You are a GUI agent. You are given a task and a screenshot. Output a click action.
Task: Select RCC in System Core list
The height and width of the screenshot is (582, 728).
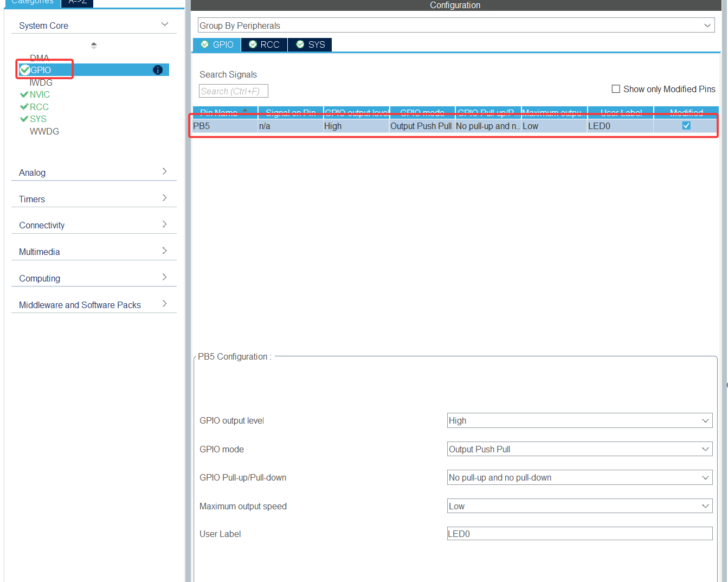[39, 107]
